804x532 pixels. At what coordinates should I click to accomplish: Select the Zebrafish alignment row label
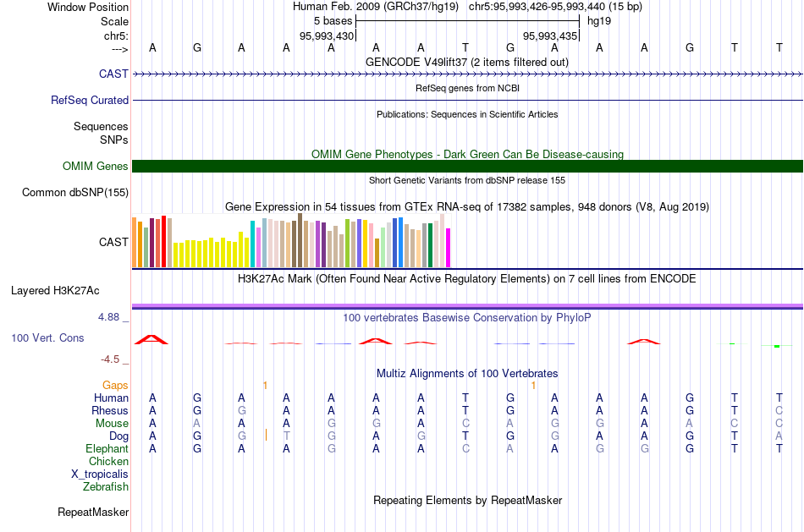tap(106, 486)
